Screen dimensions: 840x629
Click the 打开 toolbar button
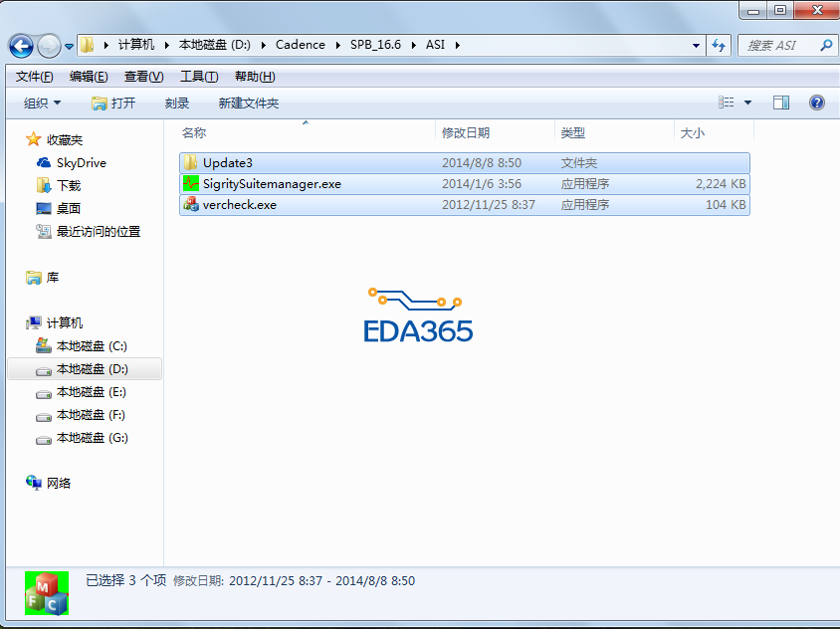tap(113, 103)
